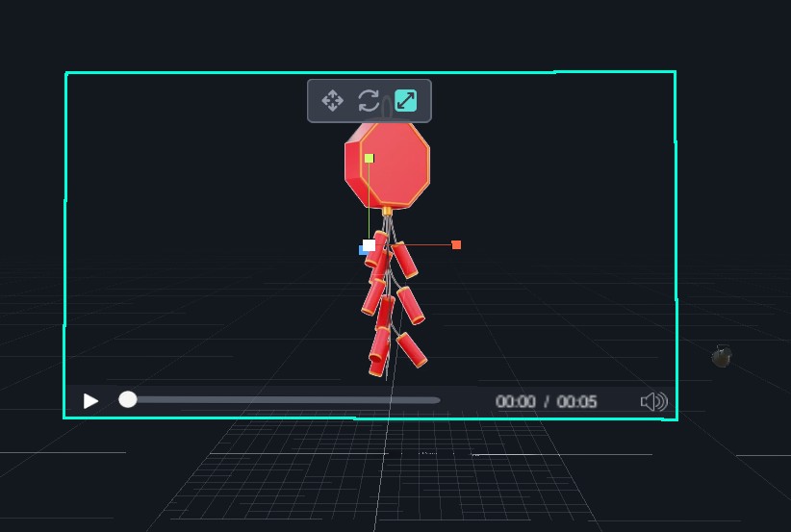The image size is (791, 532).
Task: Grab the green Y-axis gizmo handle
Action: (x=369, y=159)
